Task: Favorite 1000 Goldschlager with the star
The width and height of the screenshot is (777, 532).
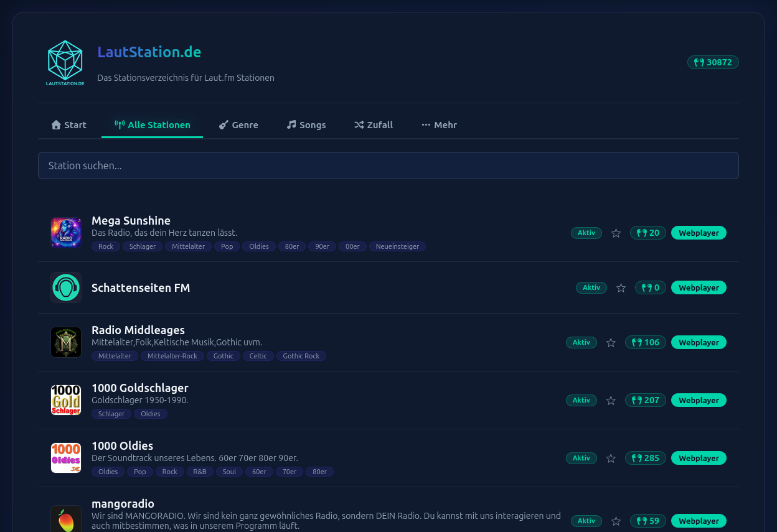Action: (x=611, y=401)
